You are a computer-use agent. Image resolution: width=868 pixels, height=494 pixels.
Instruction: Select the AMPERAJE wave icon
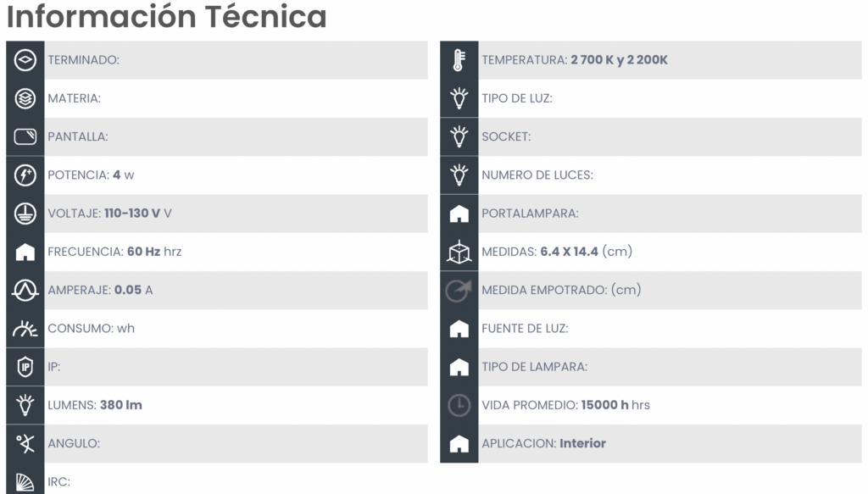click(x=25, y=291)
